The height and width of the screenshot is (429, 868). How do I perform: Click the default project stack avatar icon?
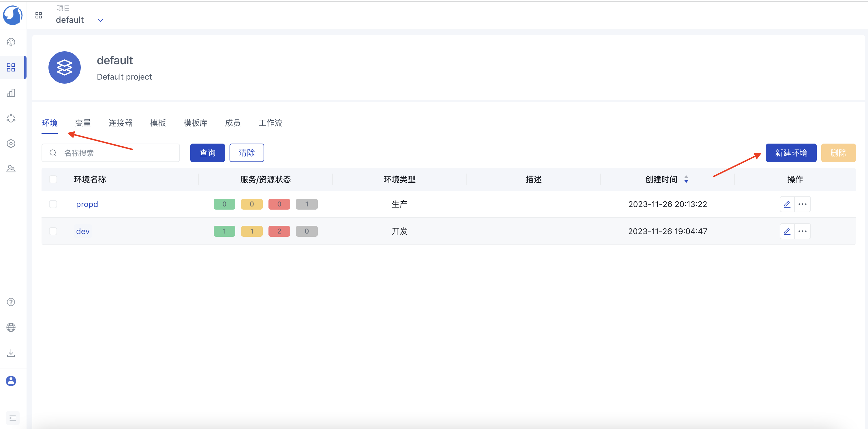pos(64,67)
